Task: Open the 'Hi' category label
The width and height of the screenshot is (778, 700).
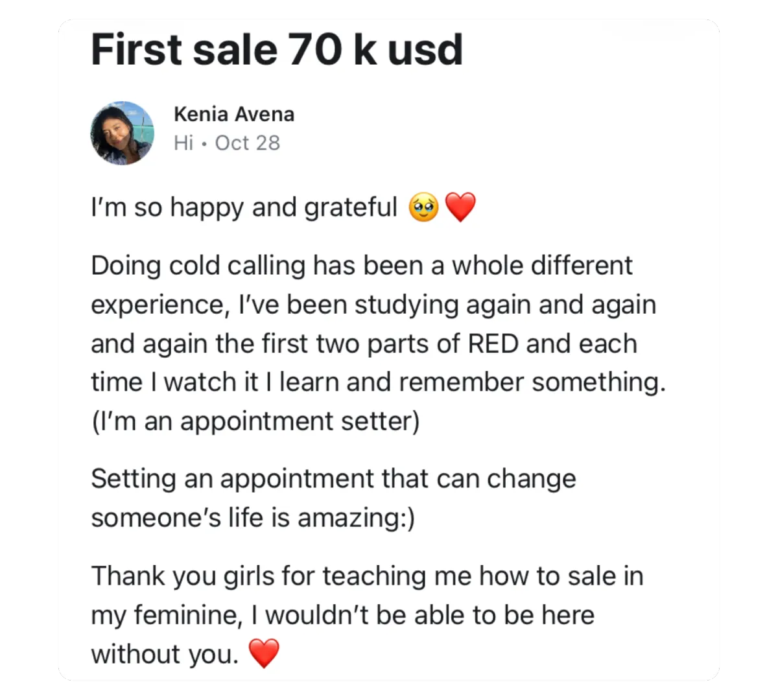Action: pos(183,143)
